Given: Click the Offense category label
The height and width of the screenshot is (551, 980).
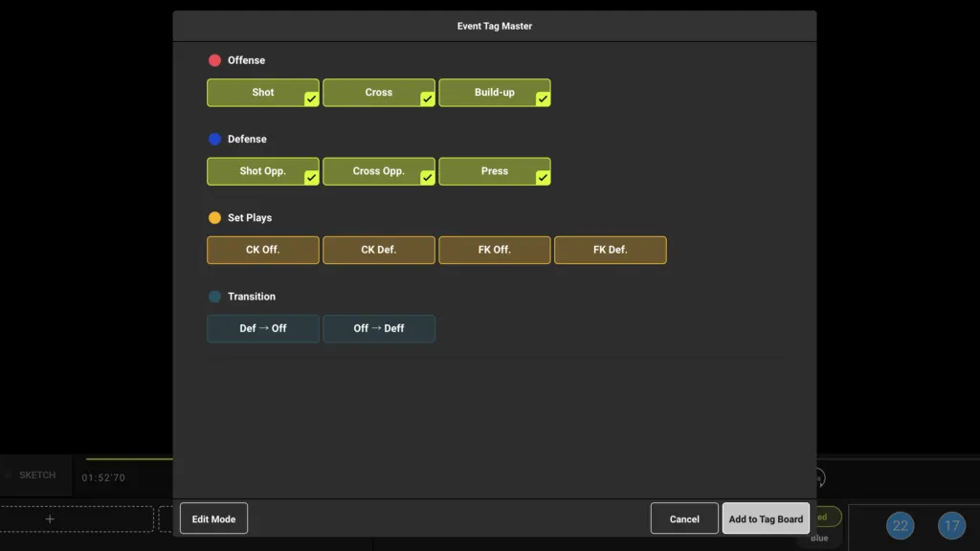Looking at the screenshot, I should 246,60.
